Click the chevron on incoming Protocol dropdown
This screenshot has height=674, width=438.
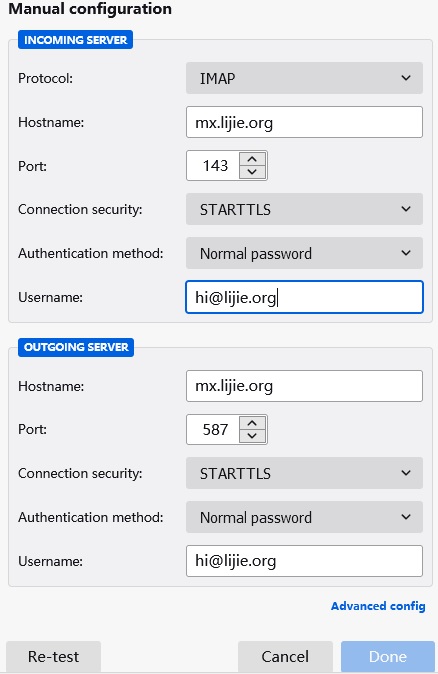point(406,78)
